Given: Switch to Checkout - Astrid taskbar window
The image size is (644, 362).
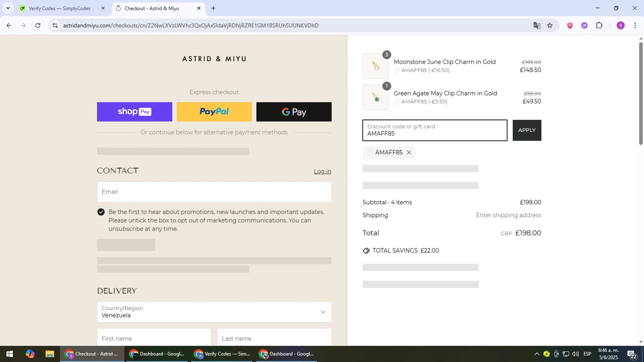Looking at the screenshot, I should click(92, 354).
